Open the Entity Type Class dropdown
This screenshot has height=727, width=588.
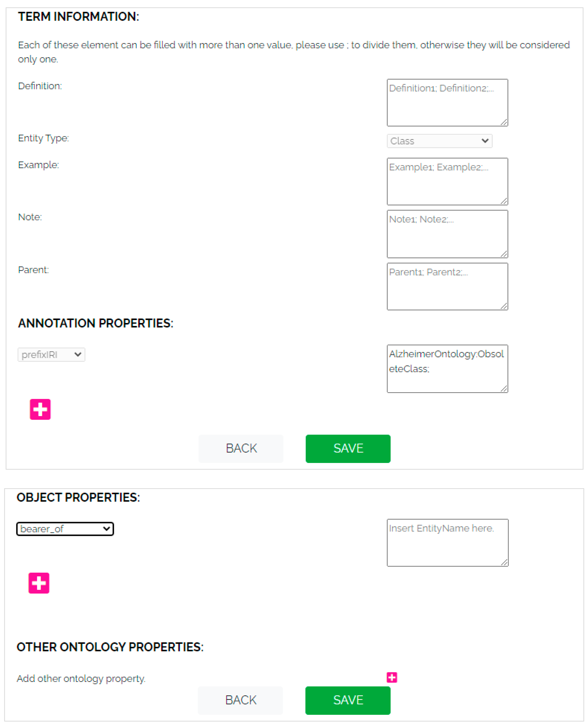point(439,141)
